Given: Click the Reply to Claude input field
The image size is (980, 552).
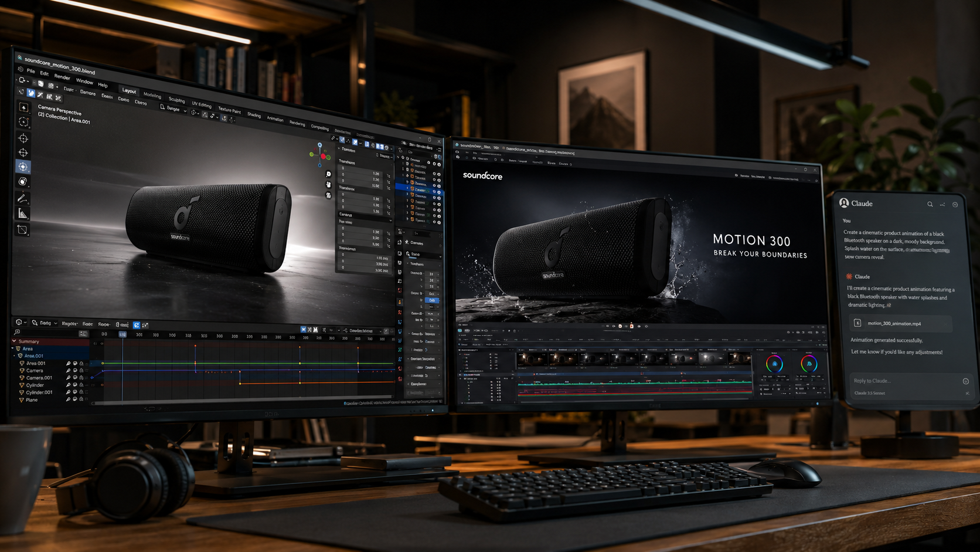Looking at the screenshot, I should 906,381.
